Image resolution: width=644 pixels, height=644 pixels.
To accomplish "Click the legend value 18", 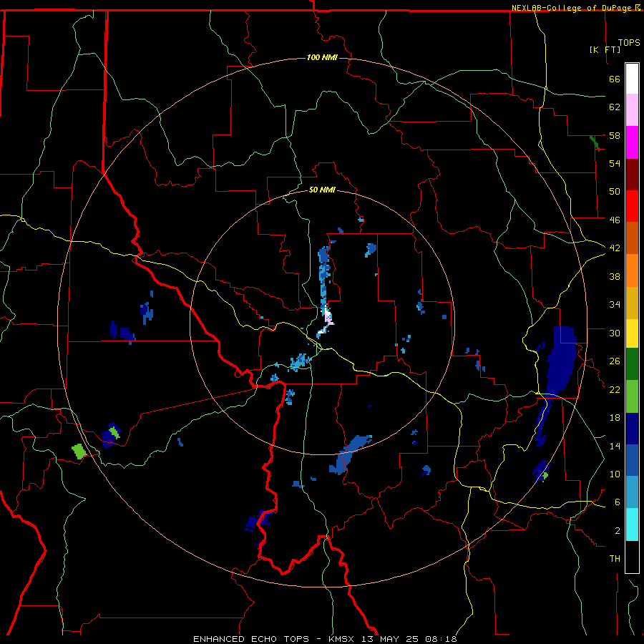I will pyautogui.click(x=615, y=418).
